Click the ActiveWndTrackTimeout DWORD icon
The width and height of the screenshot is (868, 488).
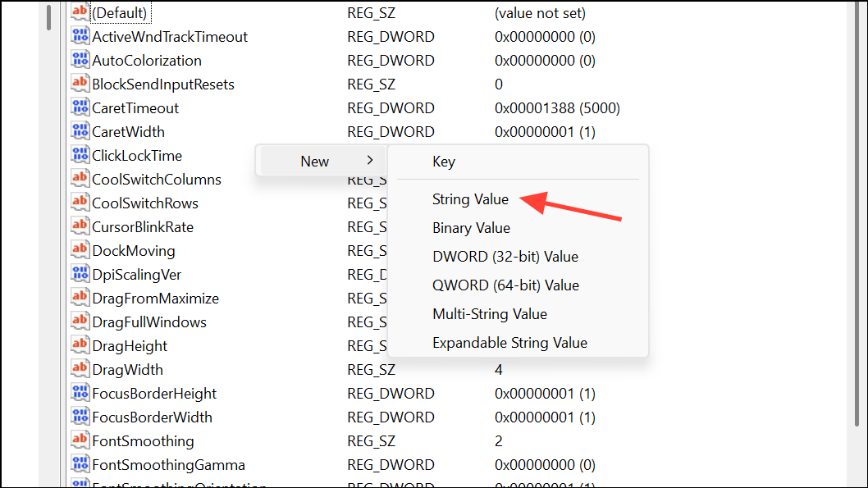pyautogui.click(x=80, y=36)
